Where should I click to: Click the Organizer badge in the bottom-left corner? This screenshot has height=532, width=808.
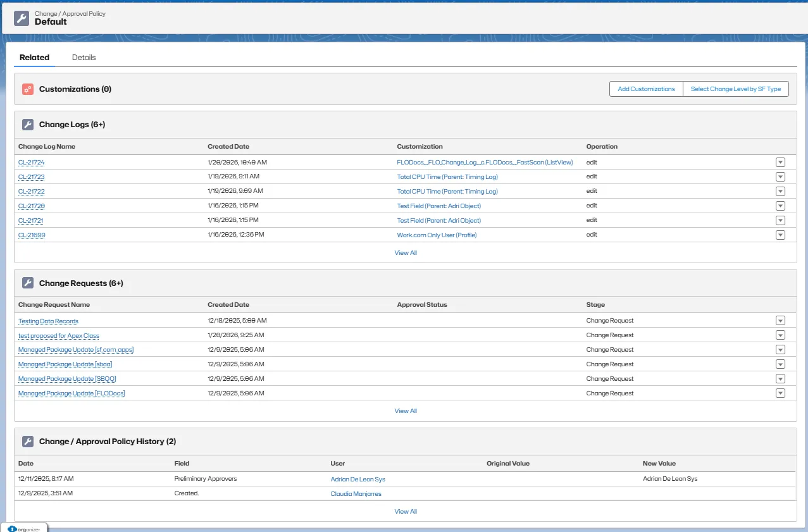pyautogui.click(x=23, y=528)
